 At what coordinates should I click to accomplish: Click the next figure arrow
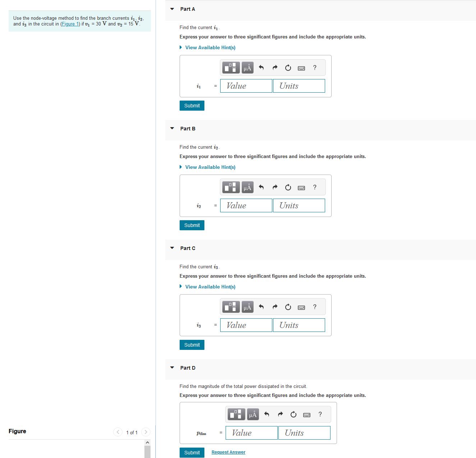pos(146,432)
